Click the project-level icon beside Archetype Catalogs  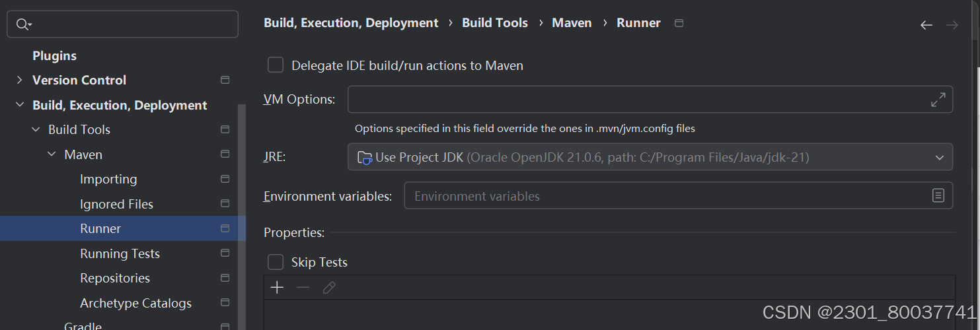point(225,303)
